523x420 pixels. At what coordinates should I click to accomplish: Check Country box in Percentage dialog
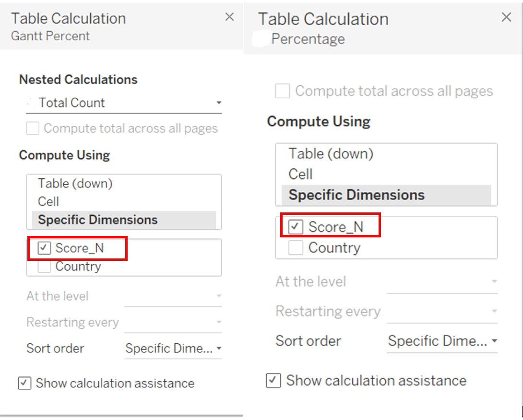296,248
